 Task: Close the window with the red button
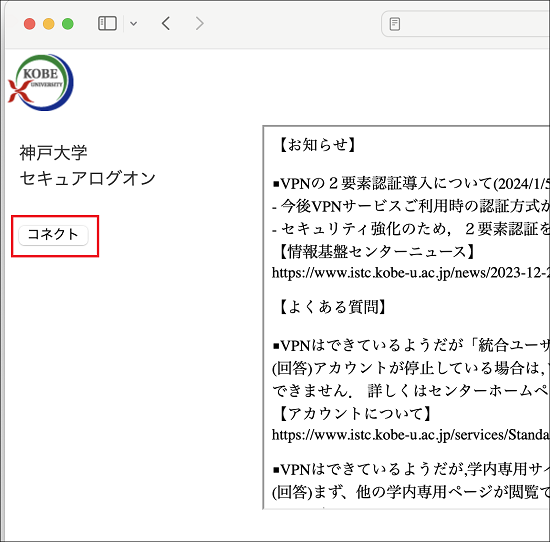tap(29, 24)
